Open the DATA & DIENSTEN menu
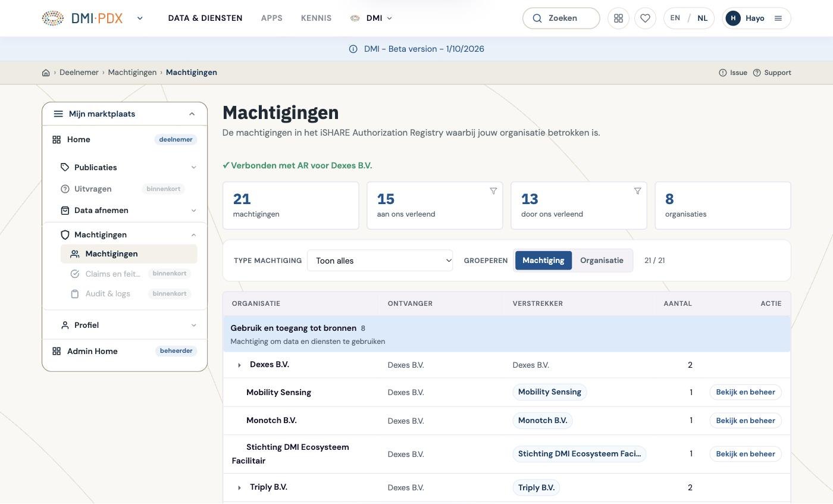This screenshot has height=504, width=833. point(205,18)
